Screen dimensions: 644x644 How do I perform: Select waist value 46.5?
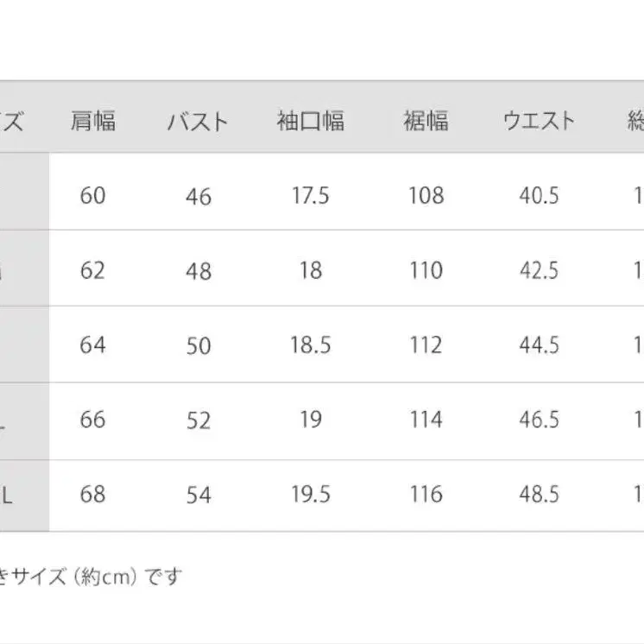pos(539,420)
